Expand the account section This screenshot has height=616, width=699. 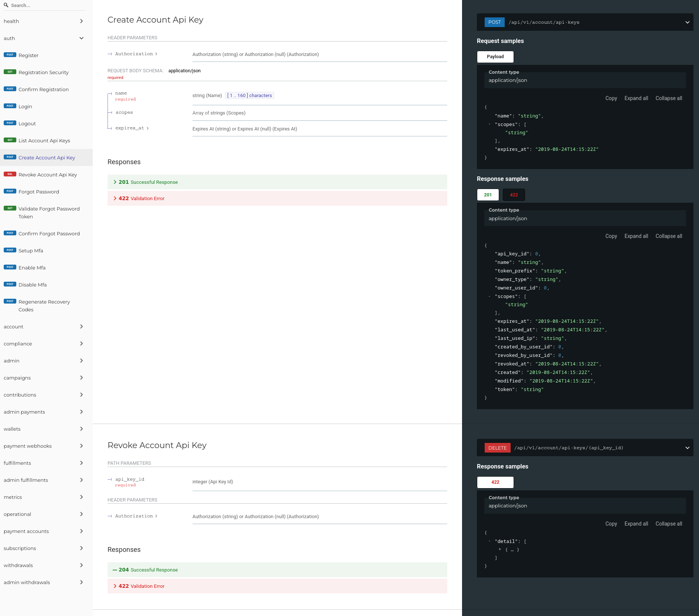tap(46, 327)
